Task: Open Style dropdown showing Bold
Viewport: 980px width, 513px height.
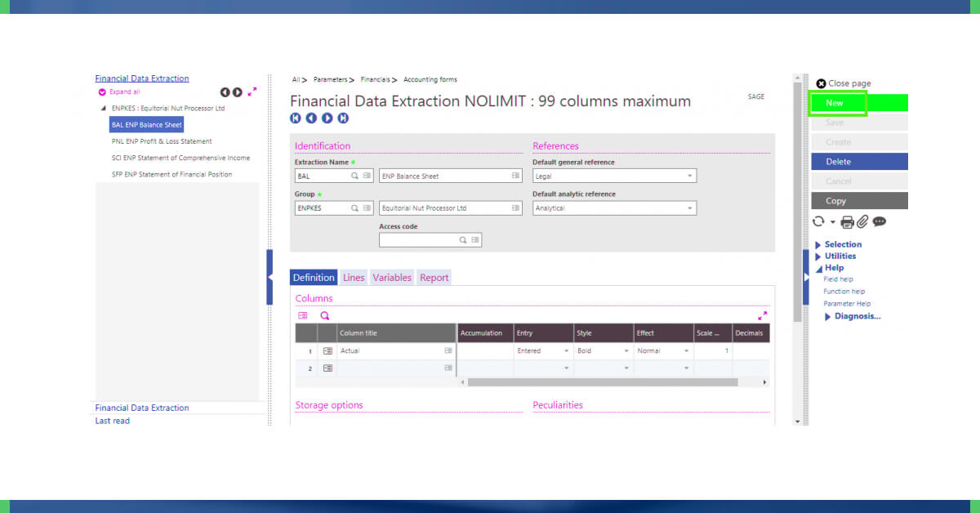Action: (x=627, y=350)
